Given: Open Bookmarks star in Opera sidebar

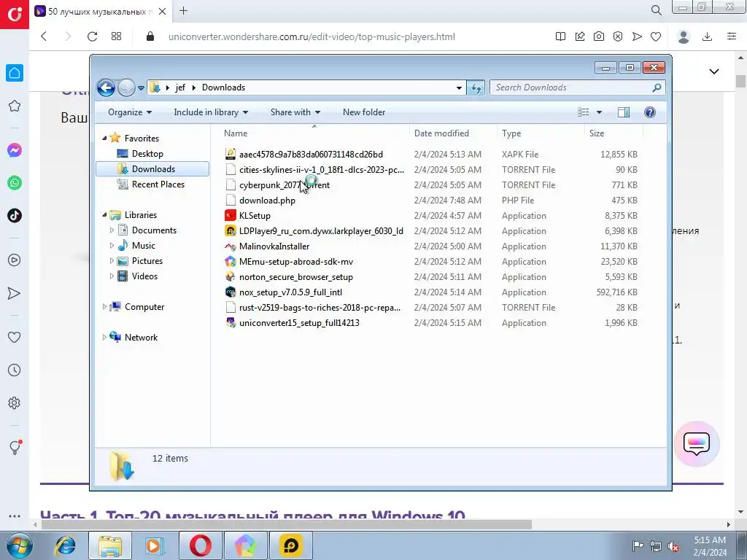Looking at the screenshot, I should point(15,106).
